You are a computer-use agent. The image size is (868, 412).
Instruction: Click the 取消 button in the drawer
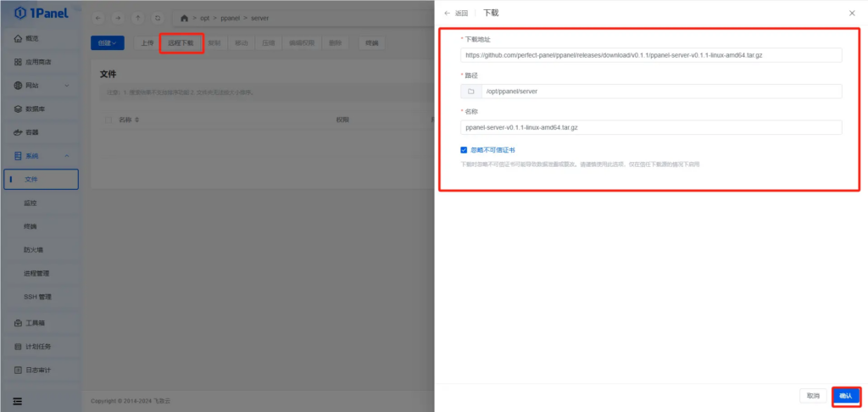(813, 396)
